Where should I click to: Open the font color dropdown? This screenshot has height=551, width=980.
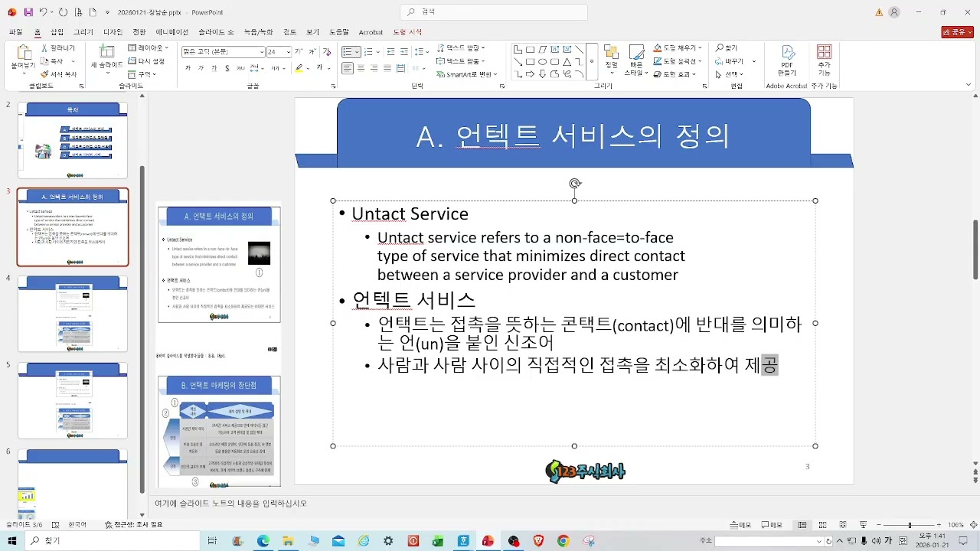click(x=328, y=68)
